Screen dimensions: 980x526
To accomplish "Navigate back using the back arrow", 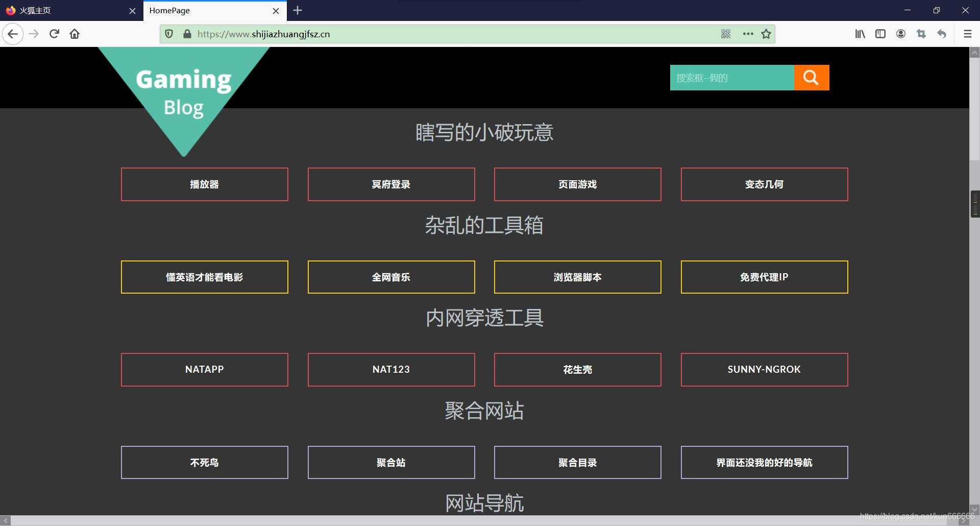I will tap(13, 34).
